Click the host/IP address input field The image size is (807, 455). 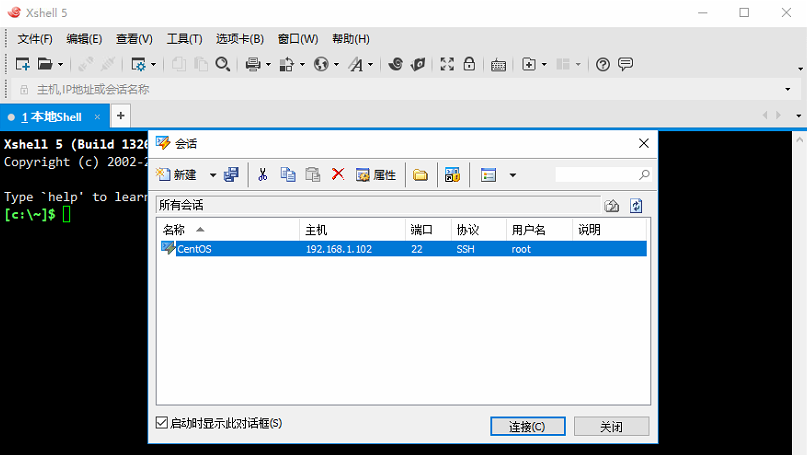pos(407,90)
